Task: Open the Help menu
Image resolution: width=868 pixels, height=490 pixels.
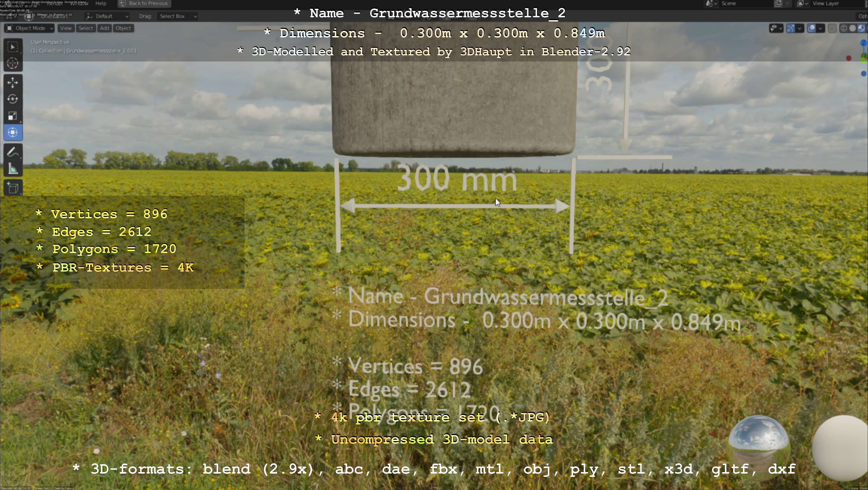Action: pos(101,3)
